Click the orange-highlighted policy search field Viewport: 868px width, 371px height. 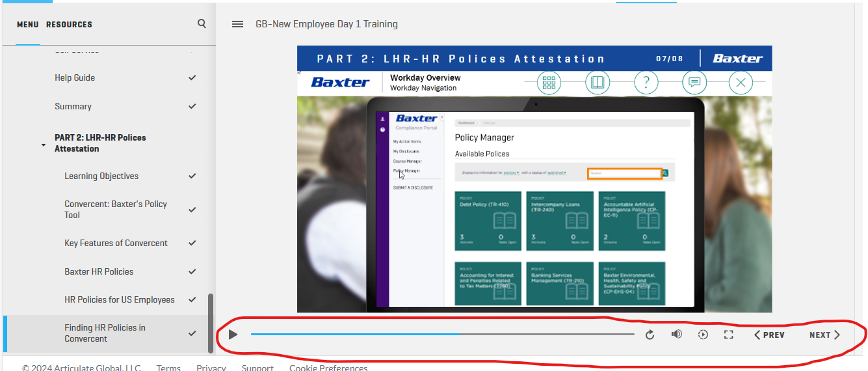[625, 173]
